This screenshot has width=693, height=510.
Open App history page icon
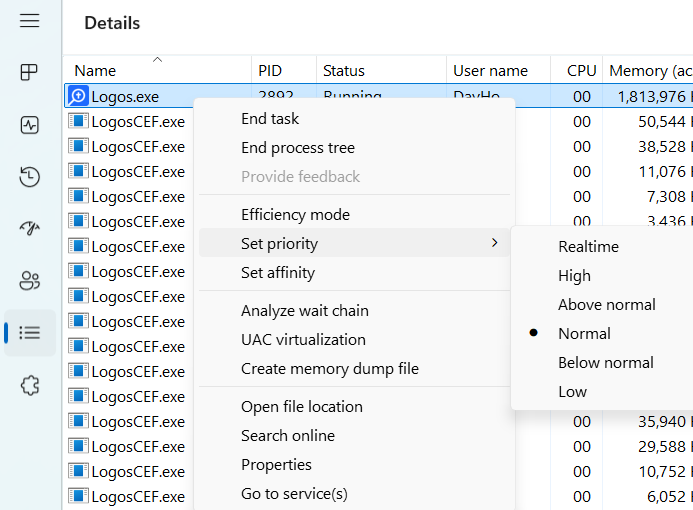click(x=30, y=177)
